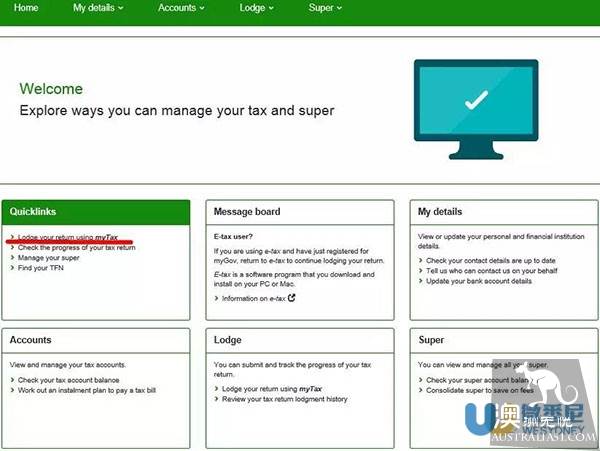The image size is (600, 451).
Task: Select the My details panel heading
Action: click(x=440, y=212)
